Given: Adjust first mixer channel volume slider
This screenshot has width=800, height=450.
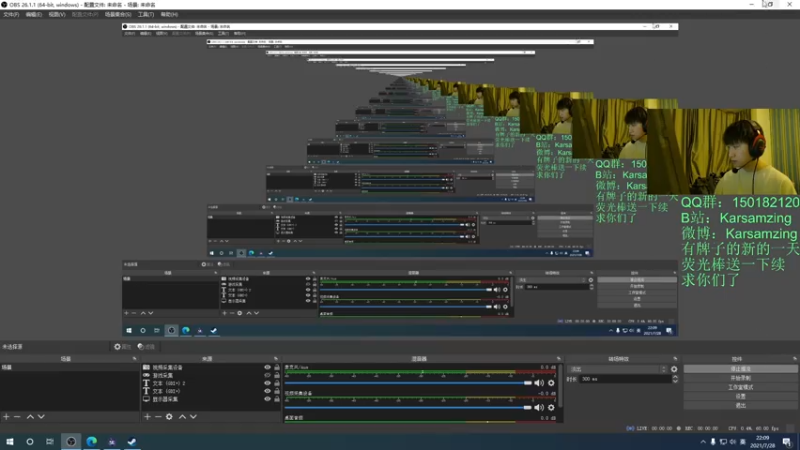Looking at the screenshot, I should pos(408,383).
